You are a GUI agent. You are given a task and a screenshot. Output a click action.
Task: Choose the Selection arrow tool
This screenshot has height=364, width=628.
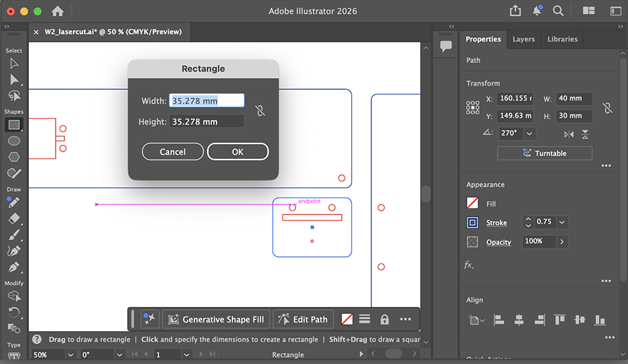(x=13, y=64)
